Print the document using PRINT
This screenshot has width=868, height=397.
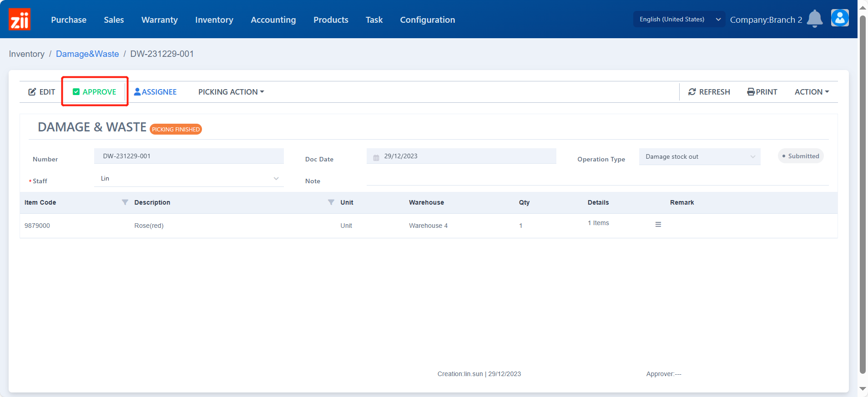coord(762,92)
